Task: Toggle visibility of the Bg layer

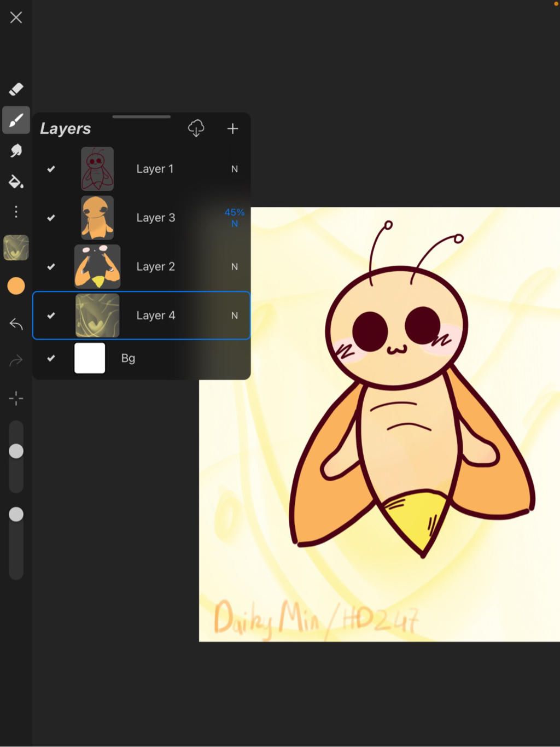Action: tap(51, 358)
